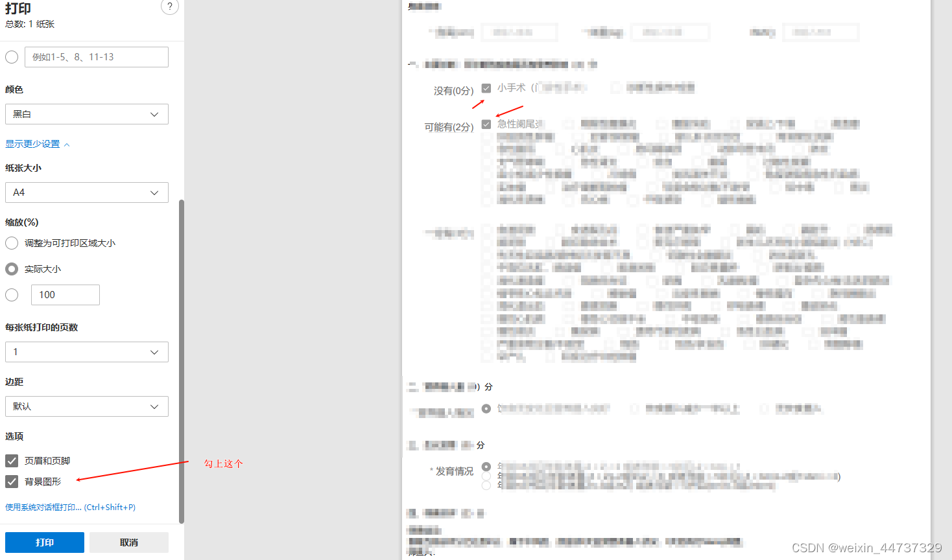Image resolution: width=952 pixels, height=560 pixels.
Task: Click the help question mark icon
Action: tap(169, 7)
